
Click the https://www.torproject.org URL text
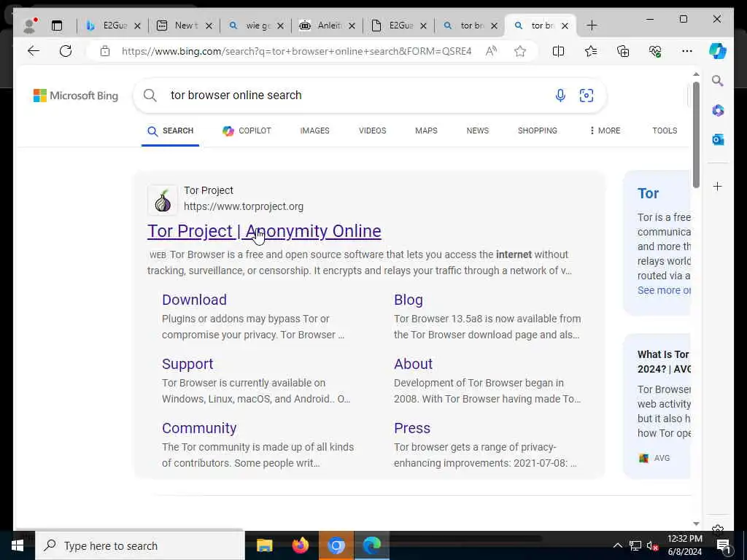click(x=244, y=206)
